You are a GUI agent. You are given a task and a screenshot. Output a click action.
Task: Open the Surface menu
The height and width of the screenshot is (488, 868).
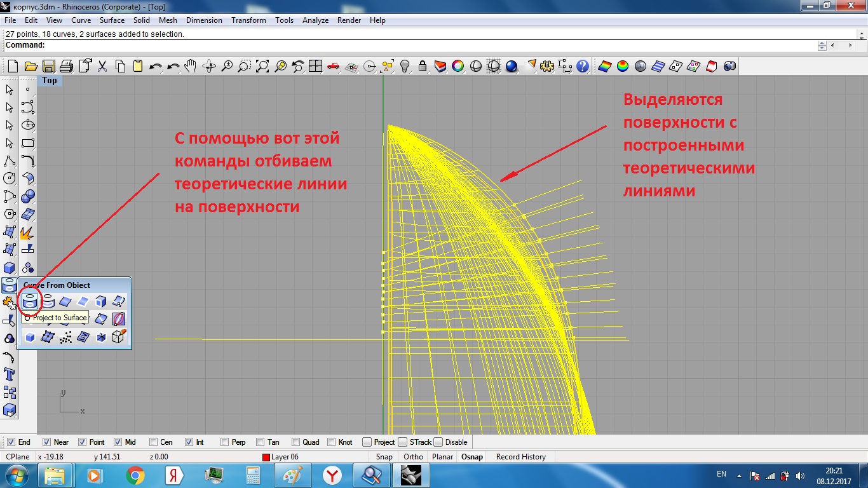coord(112,20)
